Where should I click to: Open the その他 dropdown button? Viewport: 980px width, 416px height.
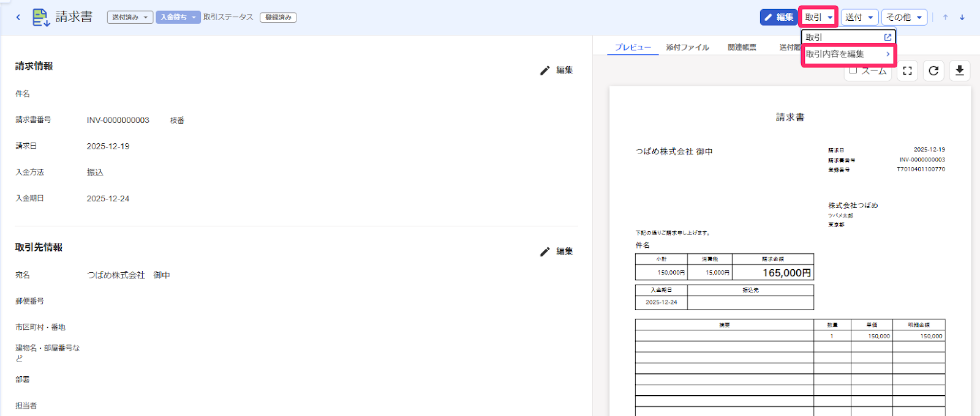[x=905, y=17]
